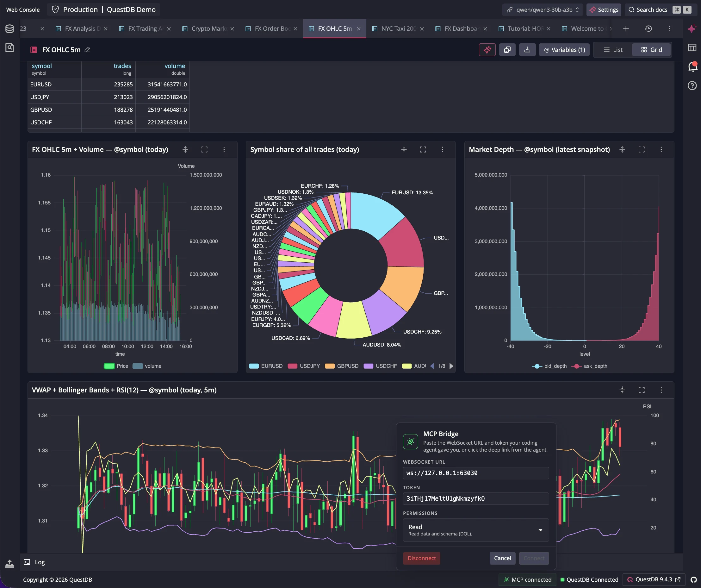This screenshot has width=701, height=588.
Task: Expand the Log panel
Action: (x=34, y=562)
